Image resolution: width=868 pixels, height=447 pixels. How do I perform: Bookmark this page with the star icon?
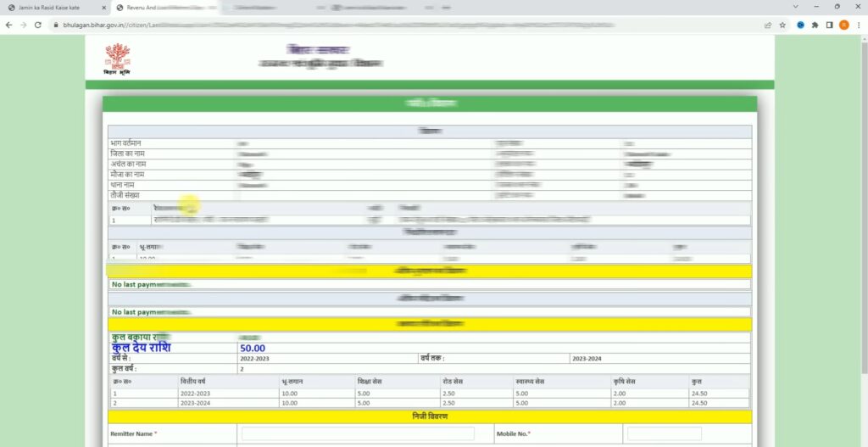click(x=782, y=25)
